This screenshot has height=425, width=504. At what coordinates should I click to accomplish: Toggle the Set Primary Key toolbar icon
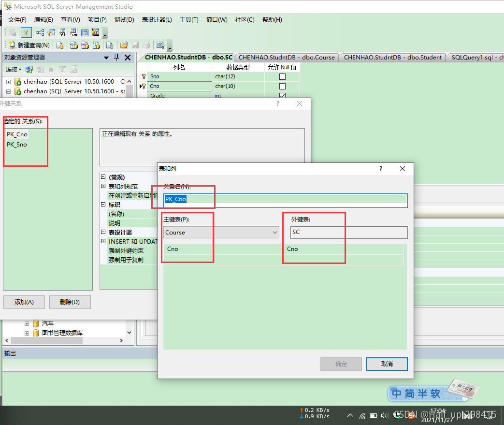pos(26,32)
